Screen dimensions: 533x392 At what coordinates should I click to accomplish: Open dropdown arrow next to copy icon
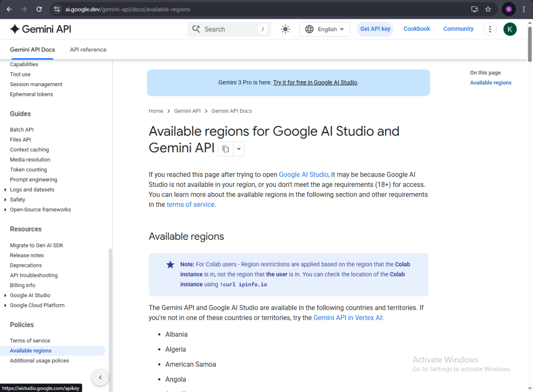(239, 149)
